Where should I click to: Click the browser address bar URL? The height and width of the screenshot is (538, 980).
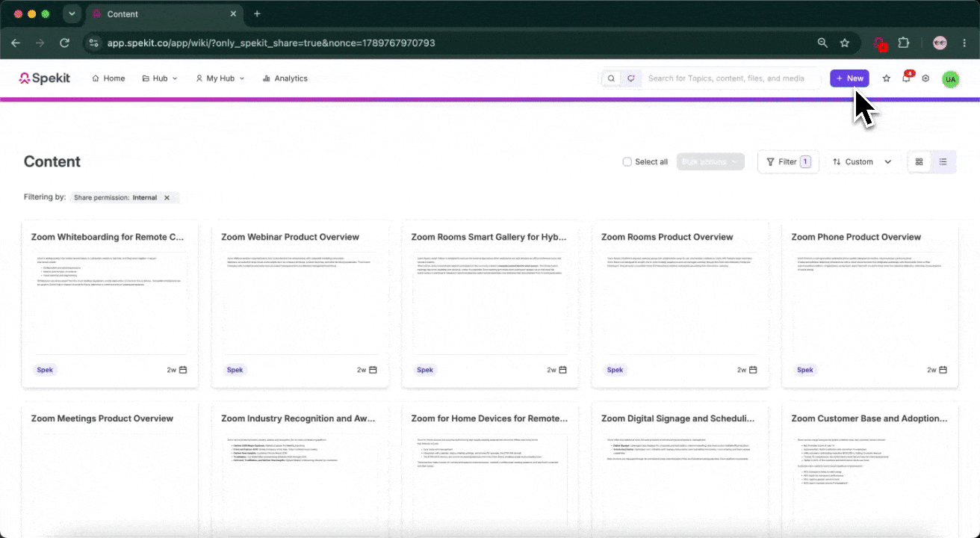click(x=271, y=43)
